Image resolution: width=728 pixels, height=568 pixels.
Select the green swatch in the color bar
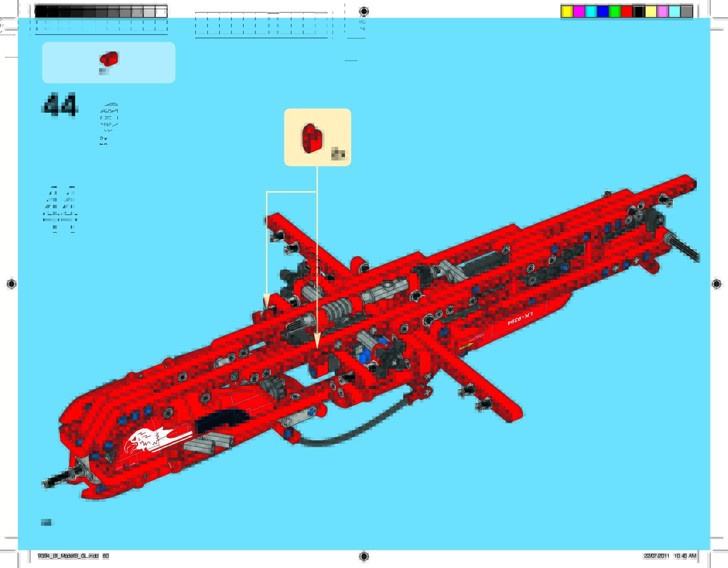click(x=614, y=12)
